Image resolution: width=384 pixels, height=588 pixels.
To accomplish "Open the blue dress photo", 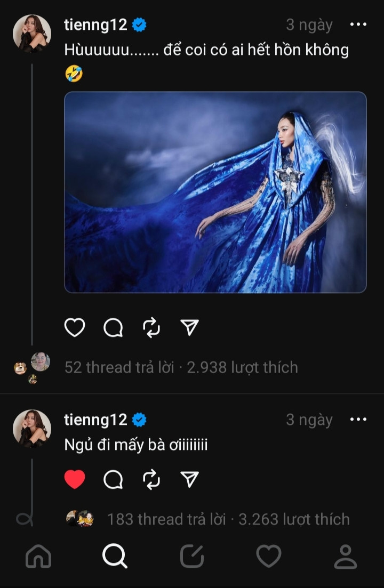I will [x=215, y=192].
